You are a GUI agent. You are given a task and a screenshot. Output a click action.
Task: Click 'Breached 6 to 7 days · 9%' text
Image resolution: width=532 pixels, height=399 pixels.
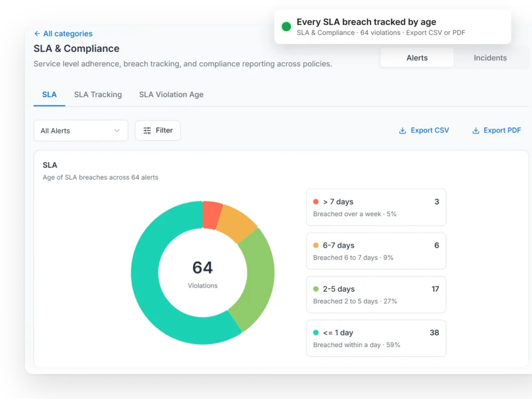pos(353,258)
